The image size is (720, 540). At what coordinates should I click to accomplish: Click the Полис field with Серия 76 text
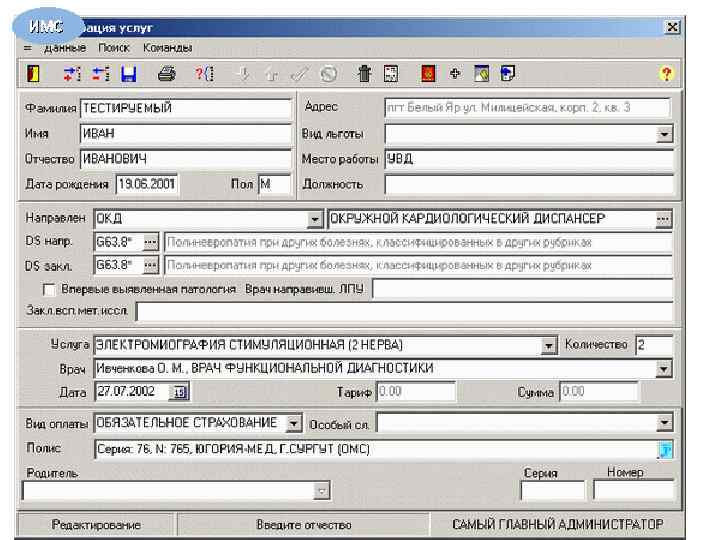[x=376, y=450]
